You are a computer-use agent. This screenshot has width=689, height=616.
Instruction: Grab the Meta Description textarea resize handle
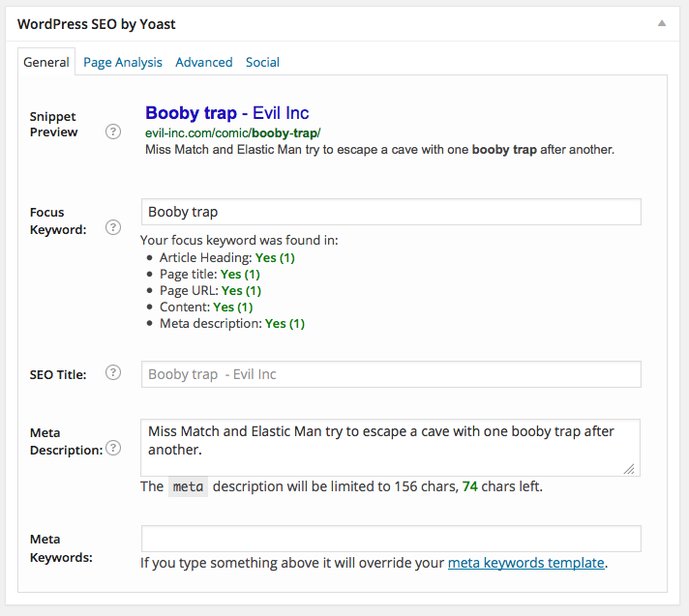coord(629,468)
